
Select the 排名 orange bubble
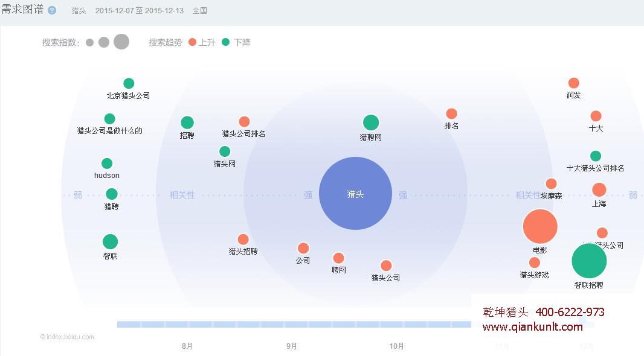[x=451, y=114]
